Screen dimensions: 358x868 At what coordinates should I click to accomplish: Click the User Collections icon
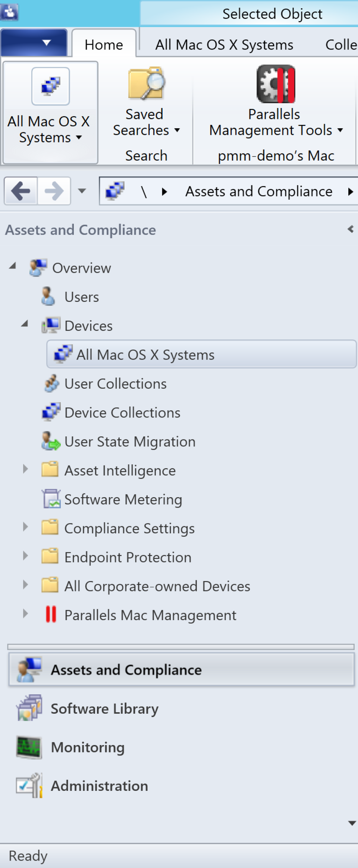pyautogui.click(x=51, y=383)
